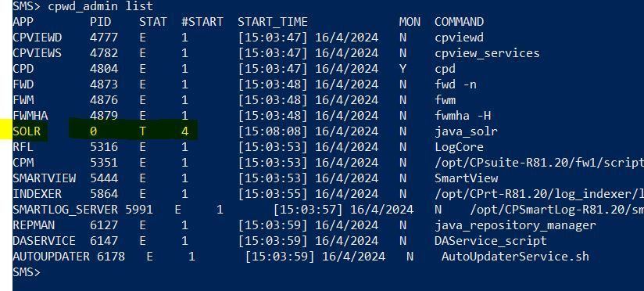Select the DASERVICE app name
Image resolution: width=644 pixels, height=291 pixels.
click(45, 241)
